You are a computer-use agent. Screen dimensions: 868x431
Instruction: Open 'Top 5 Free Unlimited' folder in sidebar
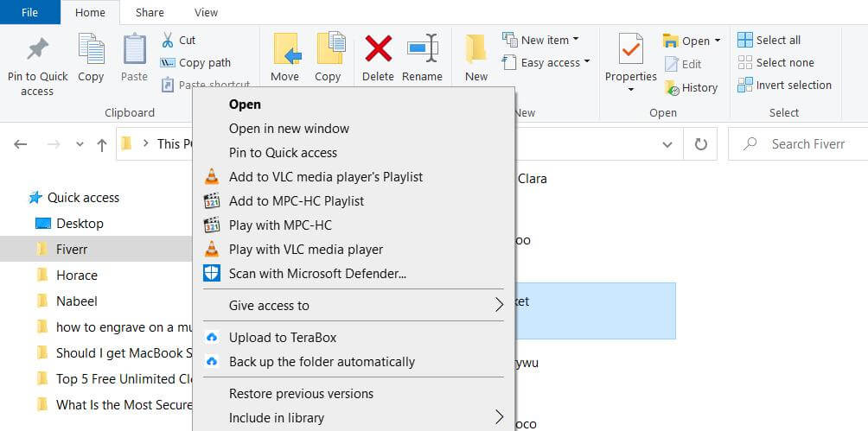pyautogui.click(x=114, y=379)
